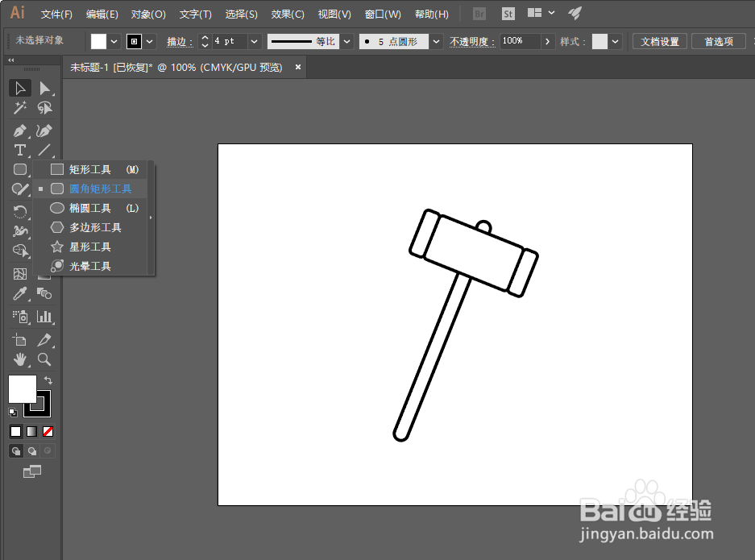Select the Curvature tool
The height and width of the screenshot is (560, 755).
pyautogui.click(x=45, y=131)
